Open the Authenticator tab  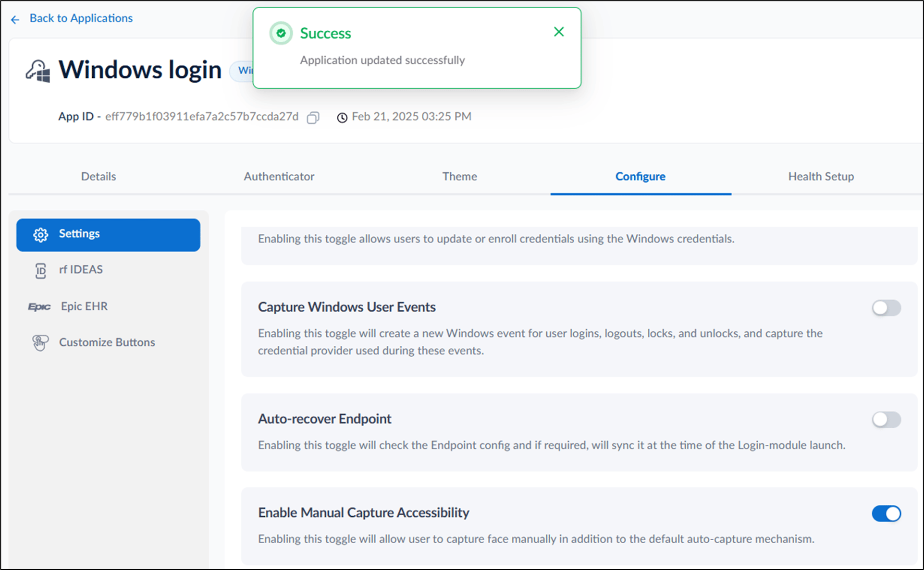[279, 176]
